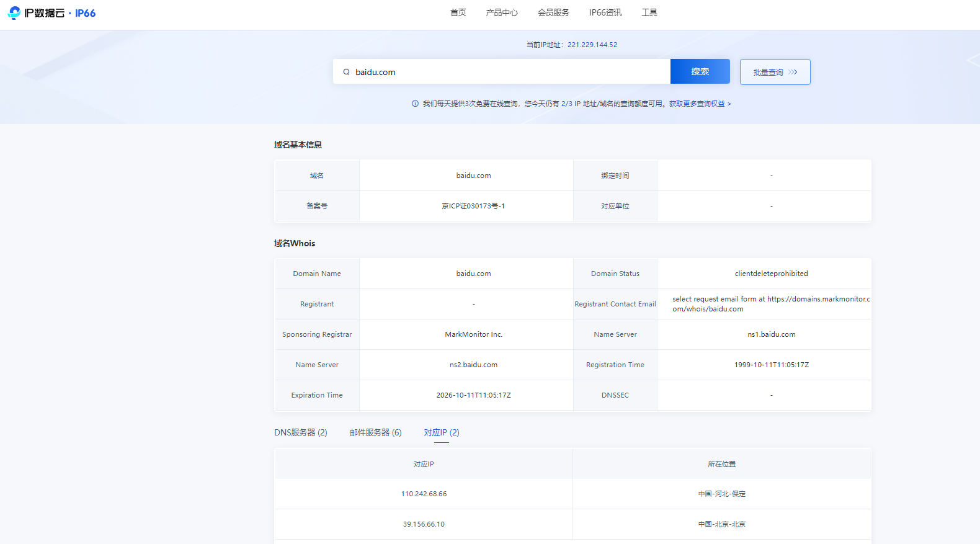This screenshot has width=980, height=544.
Task: Select the 对应IP (2) tab
Action: [x=442, y=432]
